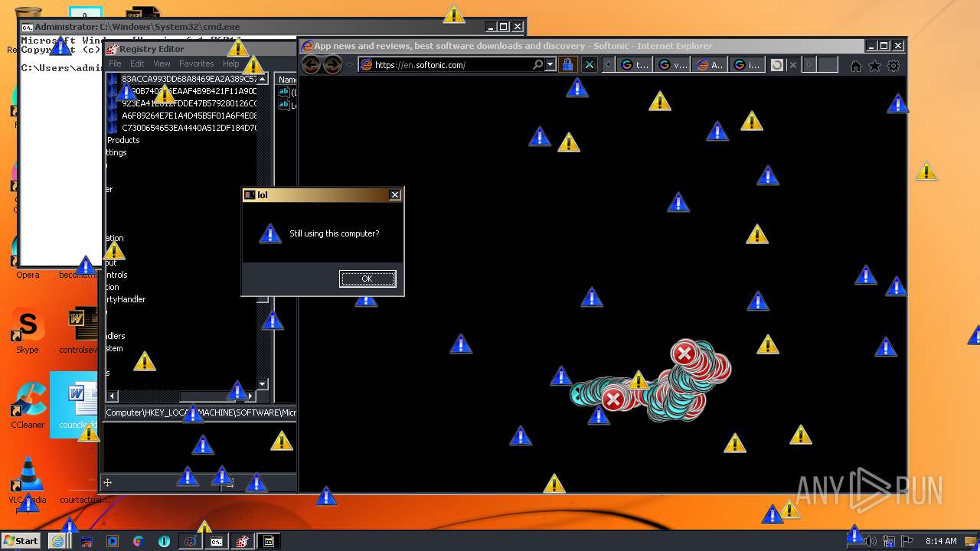980x551 pixels.
Task: Open IE Tools gear menu
Action: [x=893, y=66]
